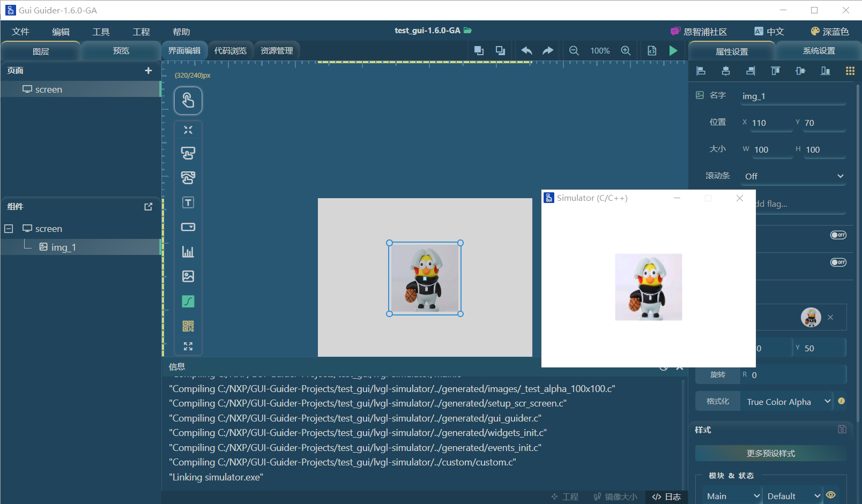Open the Default state dropdown
Screen dimensions: 862x504
[793, 496]
